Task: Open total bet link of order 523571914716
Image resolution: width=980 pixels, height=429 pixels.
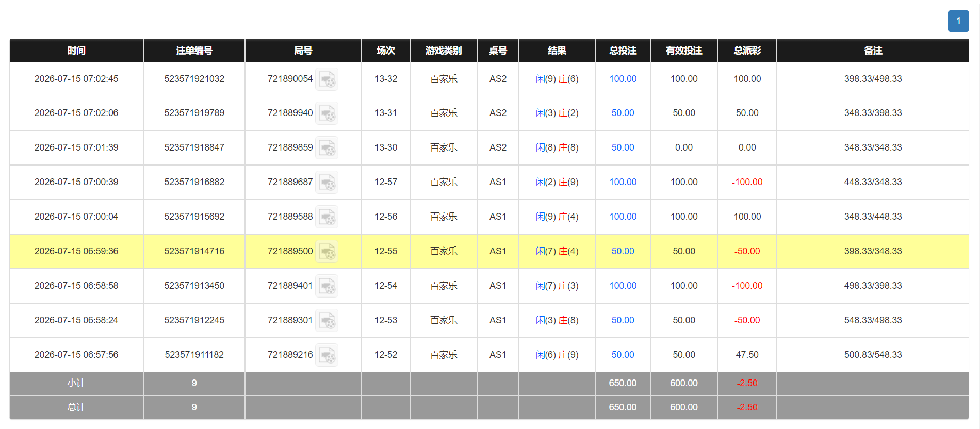Action: (623, 251)
